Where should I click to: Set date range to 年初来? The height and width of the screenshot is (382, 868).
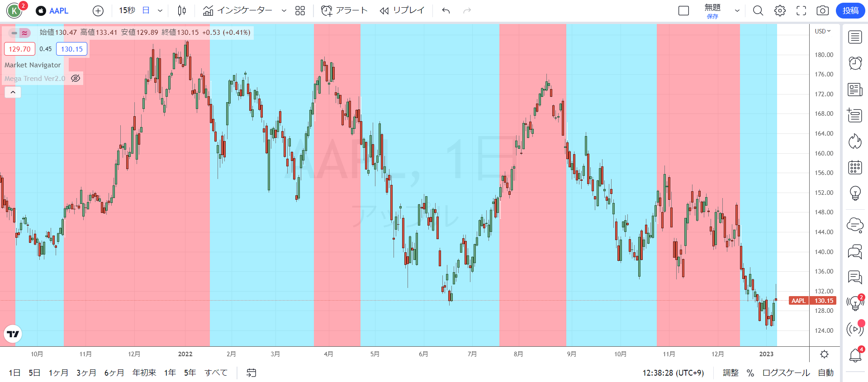[144, 373]
